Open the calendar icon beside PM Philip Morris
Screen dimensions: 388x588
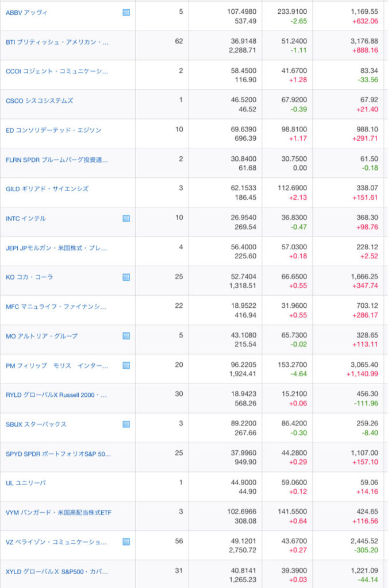click(x=126, y=365)
